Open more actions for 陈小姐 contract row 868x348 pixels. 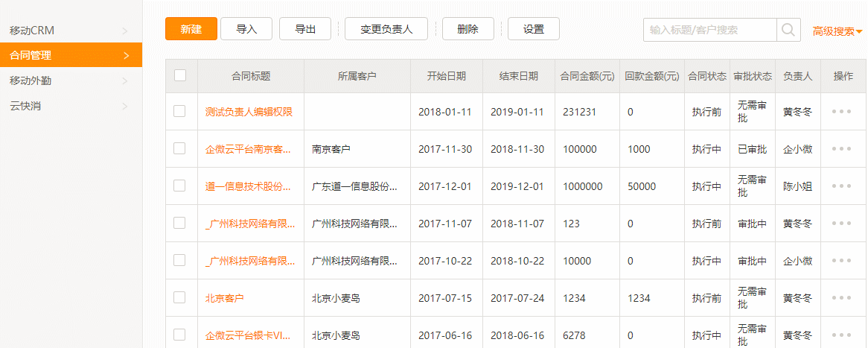841,186
